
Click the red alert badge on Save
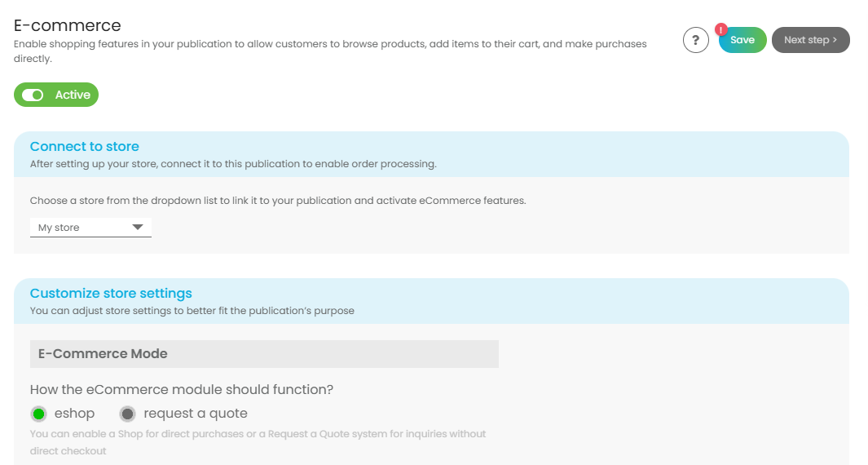(721, 29)
